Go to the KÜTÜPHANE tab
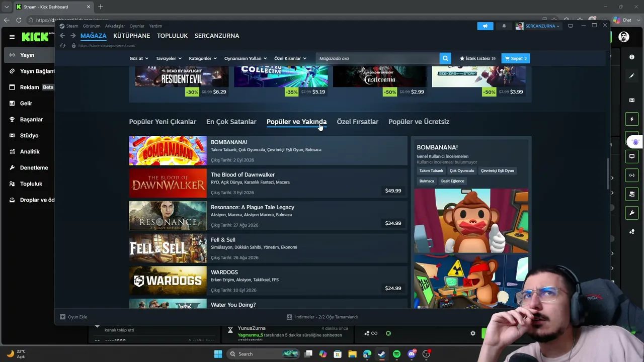The height and width of the screenshot is (362, 644). click(x=131, y=36)
